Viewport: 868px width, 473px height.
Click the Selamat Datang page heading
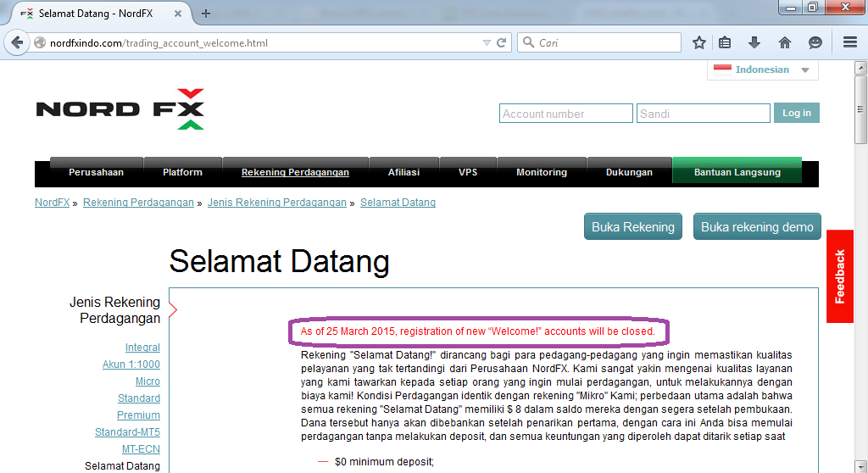(x=279, y=261)
